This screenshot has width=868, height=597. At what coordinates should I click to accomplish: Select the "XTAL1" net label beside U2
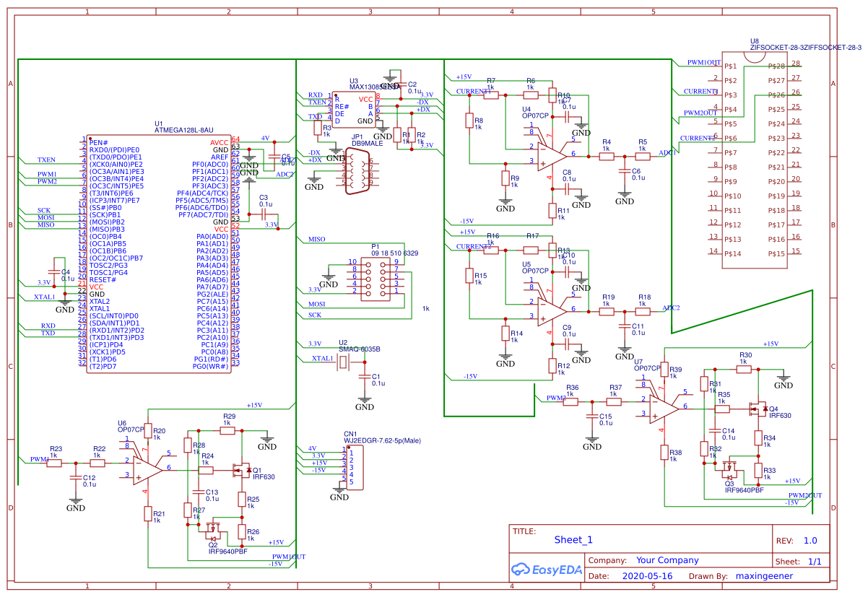322,358
